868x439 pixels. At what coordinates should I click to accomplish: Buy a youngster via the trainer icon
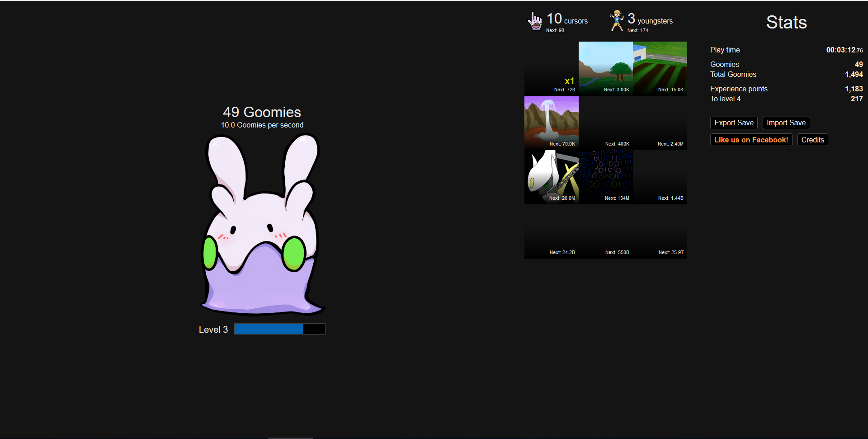[616, 21]
